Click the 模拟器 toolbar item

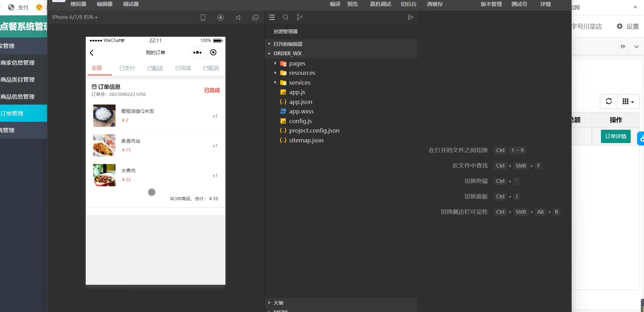coord(78,4)
